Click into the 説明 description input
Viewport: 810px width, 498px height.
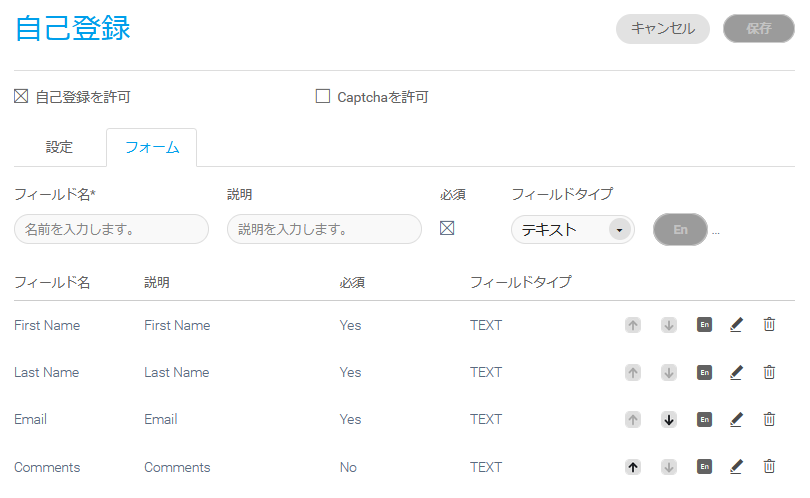click(324, 229)
